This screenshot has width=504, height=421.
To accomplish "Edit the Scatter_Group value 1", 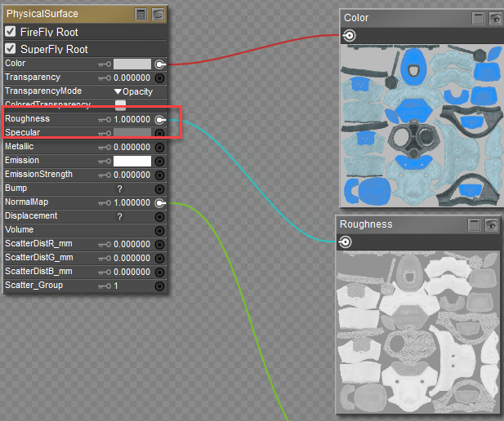I will point(116,286).
